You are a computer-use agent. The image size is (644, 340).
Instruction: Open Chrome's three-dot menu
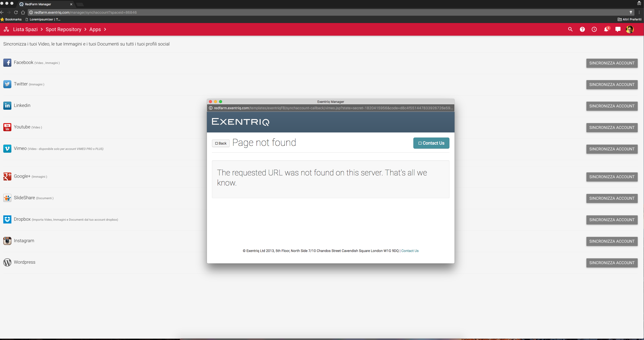click(639, 12)
